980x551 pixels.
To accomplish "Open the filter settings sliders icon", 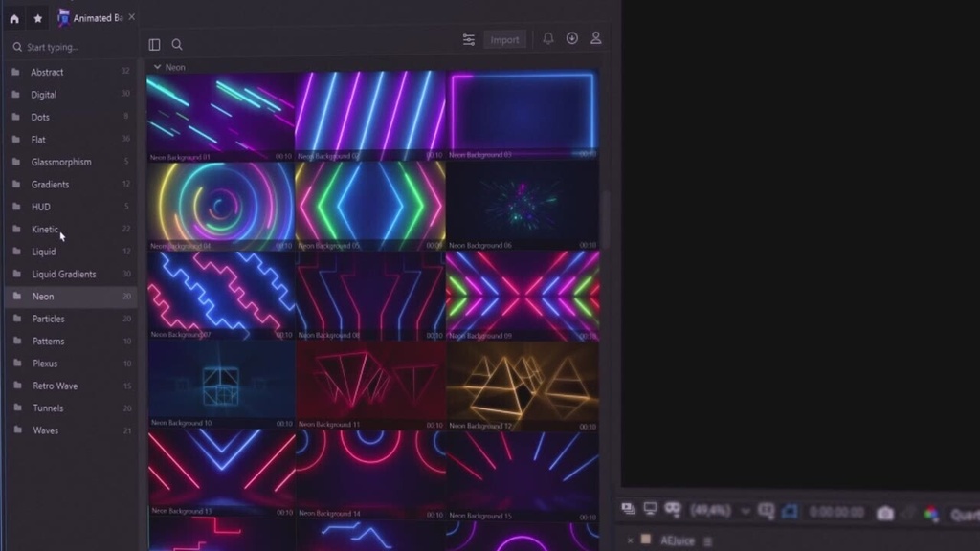I will [x=469, y=40].
